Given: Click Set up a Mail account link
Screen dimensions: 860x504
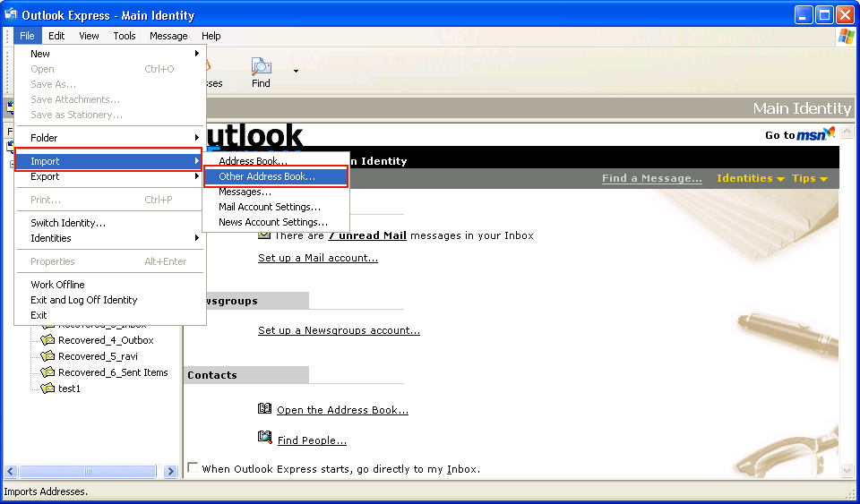Looking at the screenshot, I should tap(318, 258).
